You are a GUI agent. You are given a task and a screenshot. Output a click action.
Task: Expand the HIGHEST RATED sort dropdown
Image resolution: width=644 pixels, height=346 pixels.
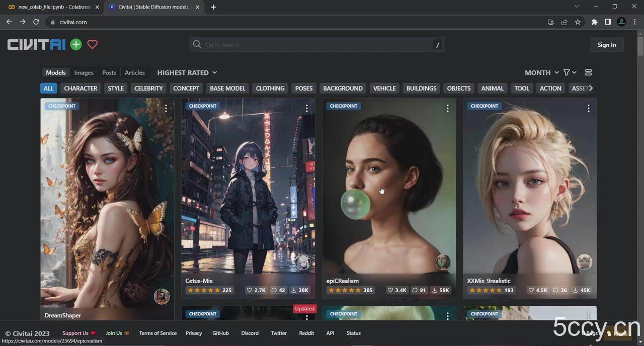[187, 72]
